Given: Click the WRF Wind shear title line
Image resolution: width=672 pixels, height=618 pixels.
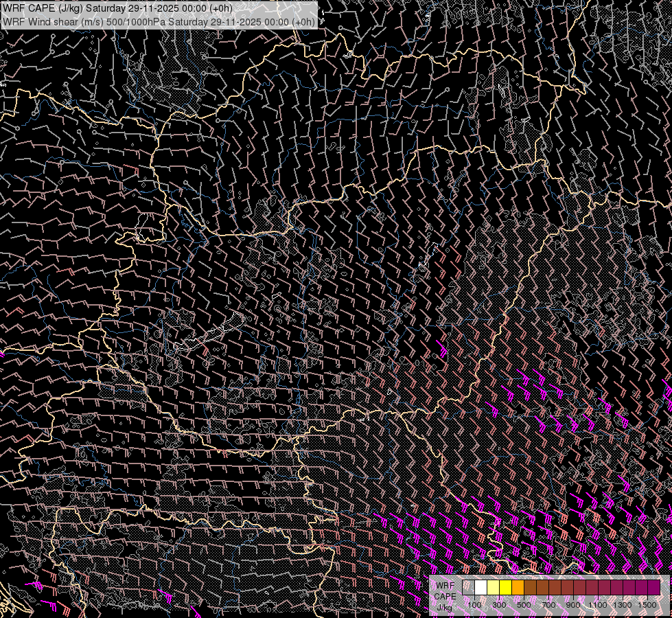Looking at the screenshot, I should (x=159, y=21).
